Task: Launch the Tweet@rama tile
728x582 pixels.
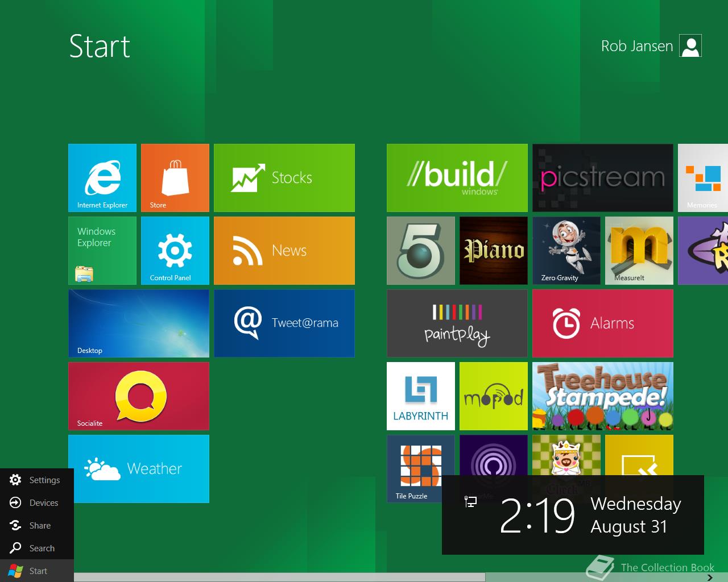Action: pos(284,323)
